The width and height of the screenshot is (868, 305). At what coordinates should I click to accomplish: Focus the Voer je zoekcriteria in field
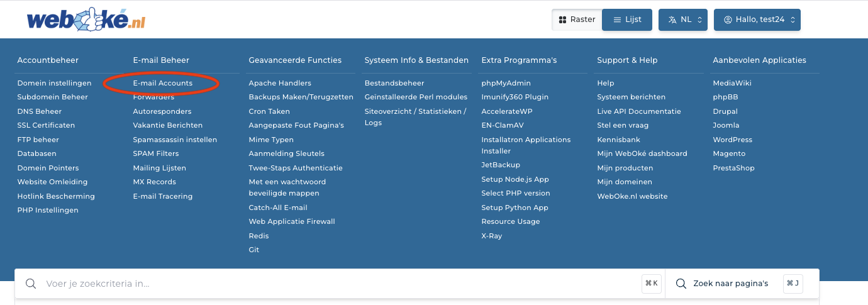tap(314, 284)
